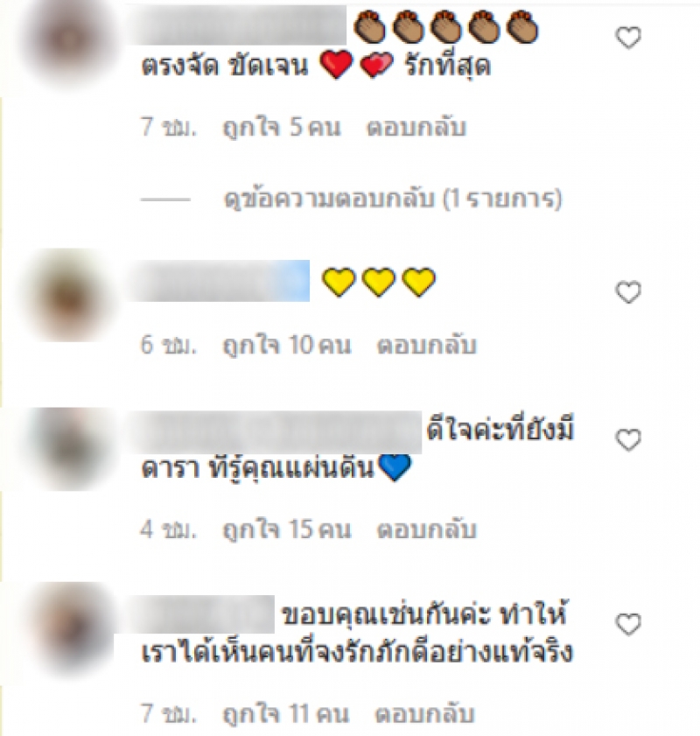Like the 'ดีใจค่ะที่ยังมีดารา' comment heart
Image resolution: width=700 pixels, height=736 pixels.
pos(628,440)
